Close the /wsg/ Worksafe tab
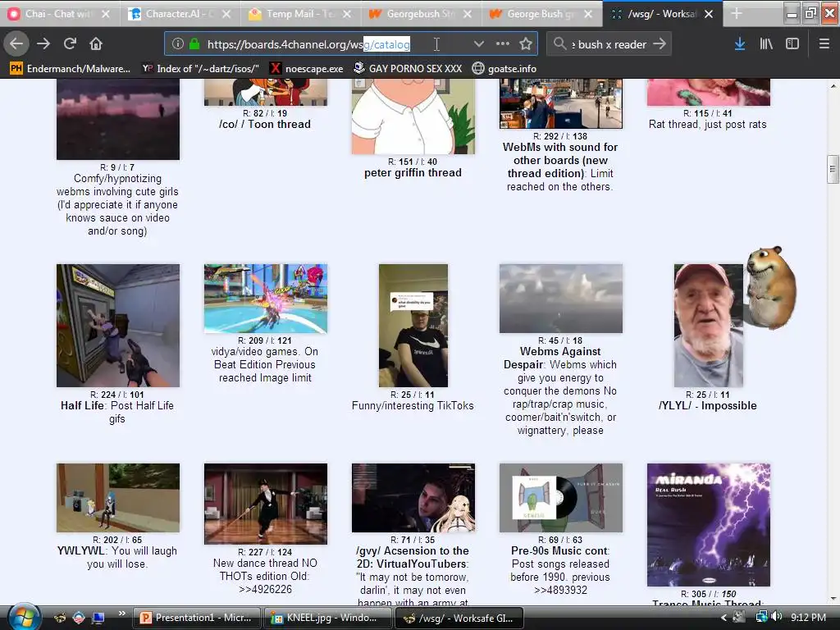Viewport: 840px width, 630px height. coord(708,14)
